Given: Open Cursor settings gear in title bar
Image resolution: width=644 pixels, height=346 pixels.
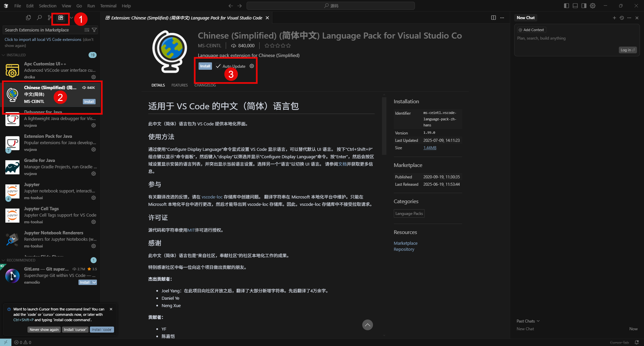Looking at the screenshot, I should pyautogui.click(x=593, y=6).
